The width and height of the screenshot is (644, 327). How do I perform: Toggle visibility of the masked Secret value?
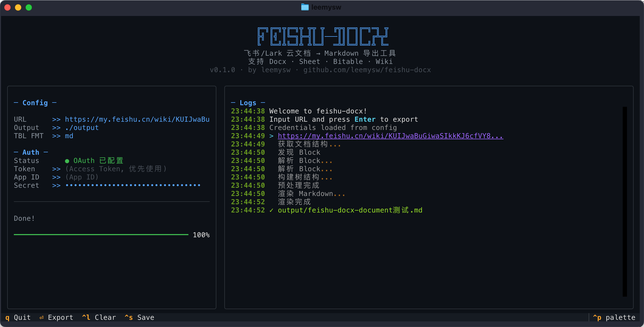click(x=133, y=185)
